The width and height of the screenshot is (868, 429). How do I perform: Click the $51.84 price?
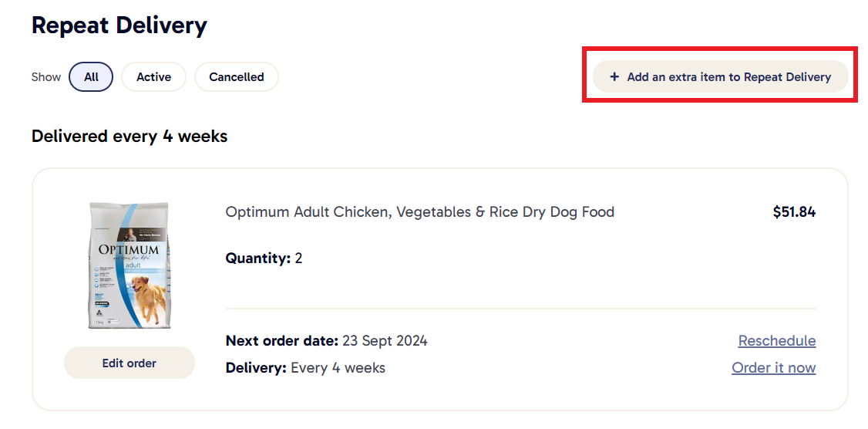click(794, 212)
